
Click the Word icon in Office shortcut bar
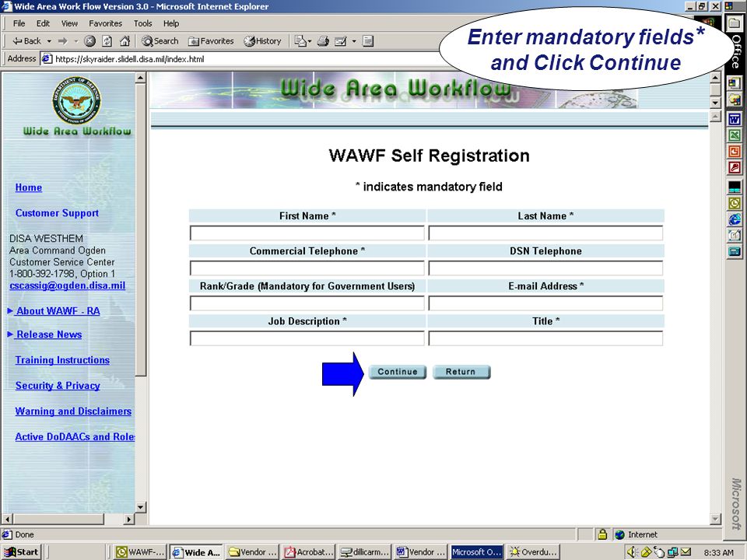click(735, 119)
